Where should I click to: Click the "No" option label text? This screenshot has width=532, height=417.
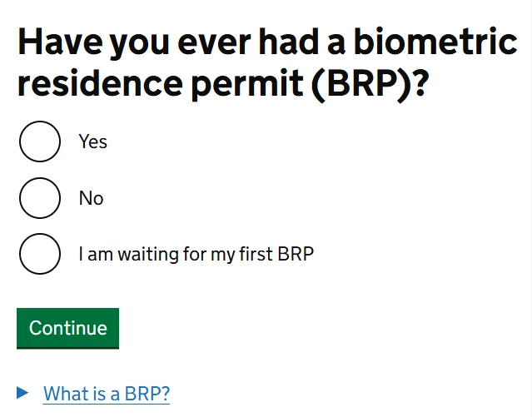(x=91, y=198)
